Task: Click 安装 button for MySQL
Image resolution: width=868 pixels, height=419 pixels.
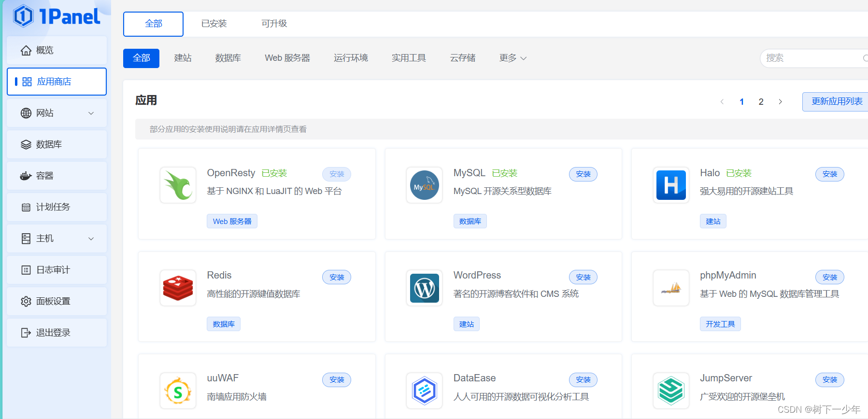Action: click(x=583, y=174)
